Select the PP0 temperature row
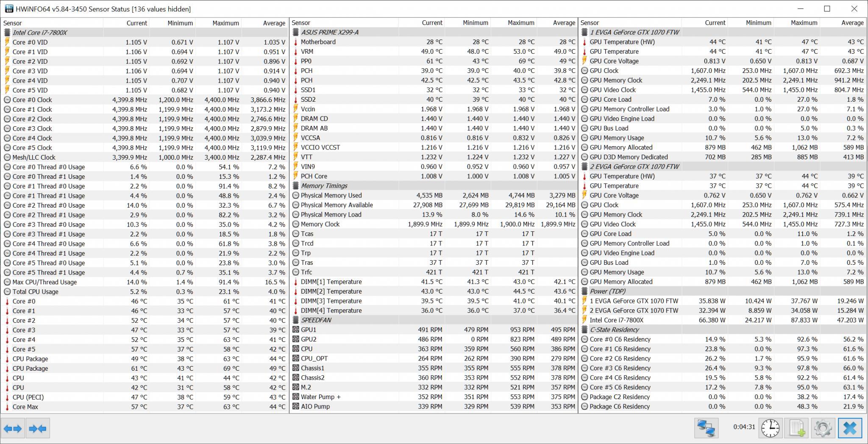The height and width of the screenshot is (444, 868). tap(434, 61)
